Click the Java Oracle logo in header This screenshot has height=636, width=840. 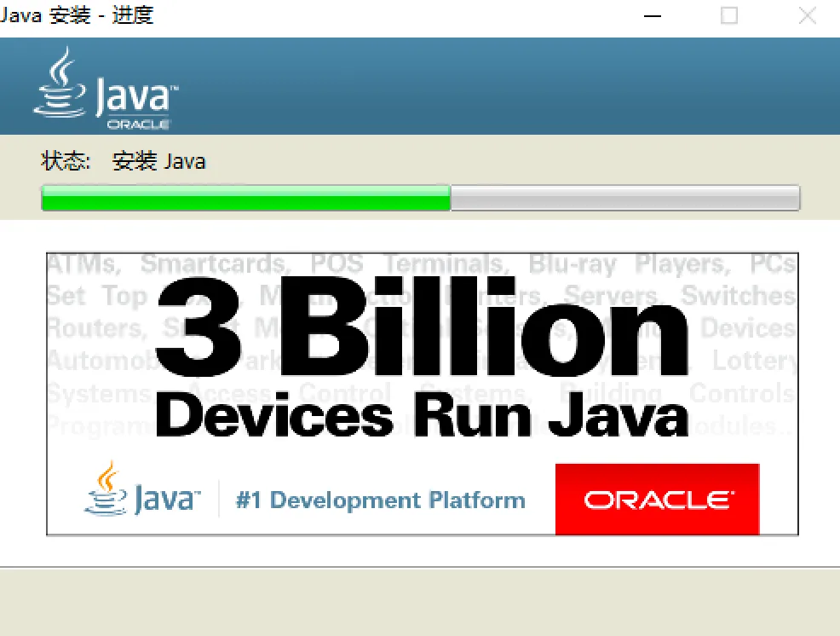106,89
